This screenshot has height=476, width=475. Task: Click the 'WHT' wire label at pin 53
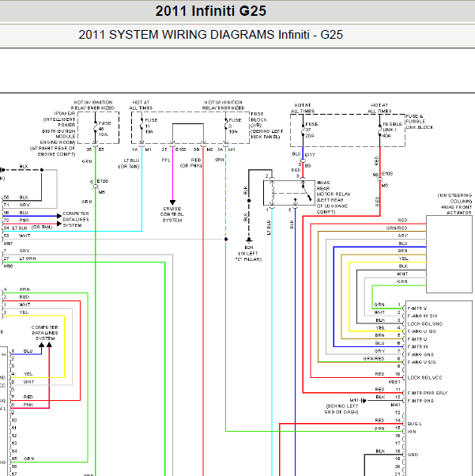pos(25,236)
